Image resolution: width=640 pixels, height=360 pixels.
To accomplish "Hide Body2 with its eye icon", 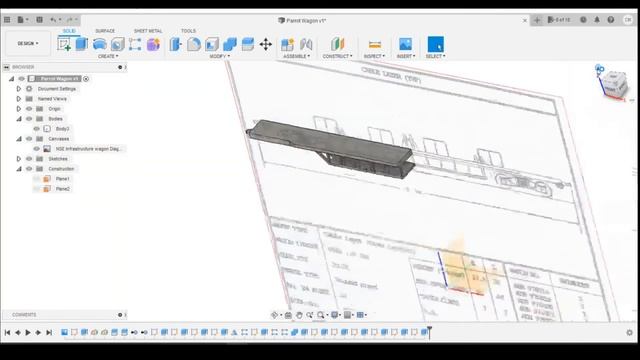I will 37,129.
